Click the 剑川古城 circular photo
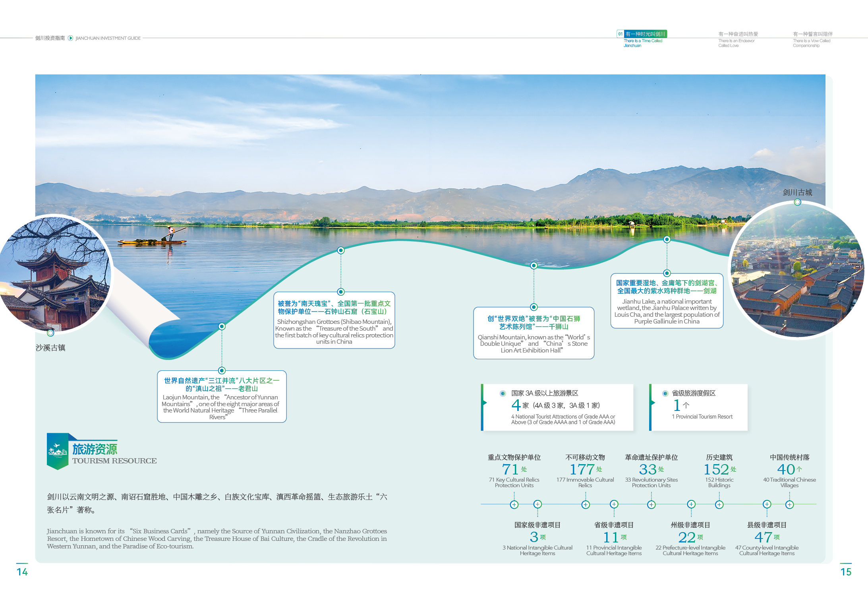 [798, 270]
